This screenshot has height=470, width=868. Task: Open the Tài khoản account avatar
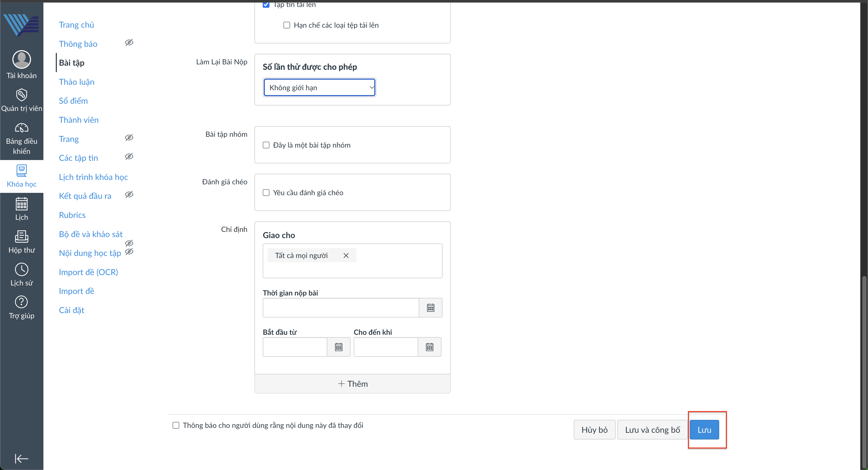tap(21, 60)
